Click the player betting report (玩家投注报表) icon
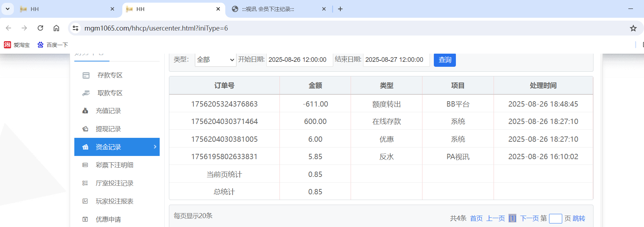 click(85, 201)
